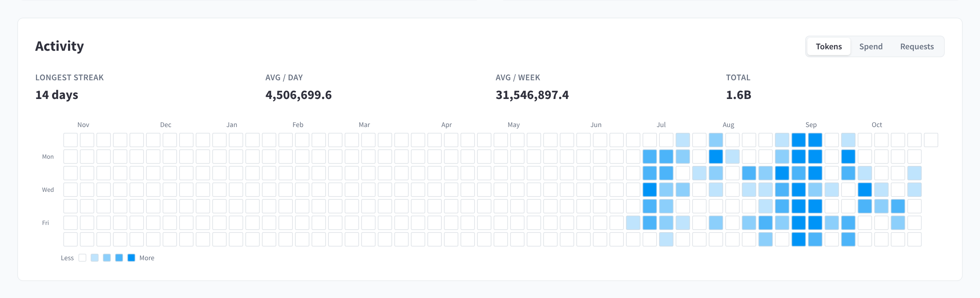Viewport: 980px width, 298px height.
Task: Click the Jan month label
Action: 232,125
